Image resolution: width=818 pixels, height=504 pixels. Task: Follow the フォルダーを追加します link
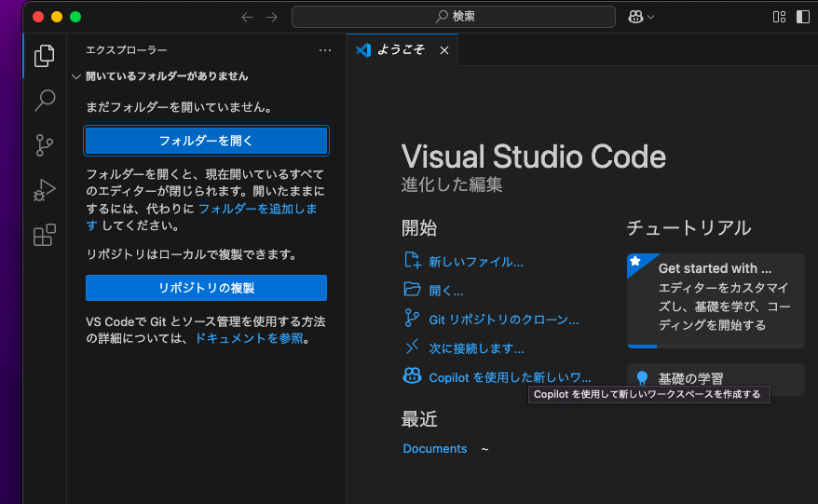tap(257, 209)
